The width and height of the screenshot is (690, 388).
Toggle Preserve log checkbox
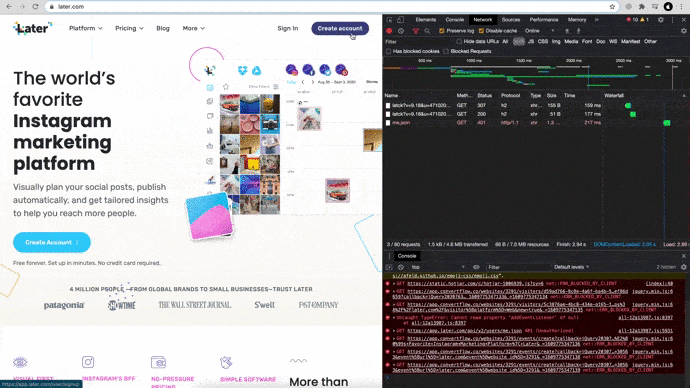tap(441, 31)
